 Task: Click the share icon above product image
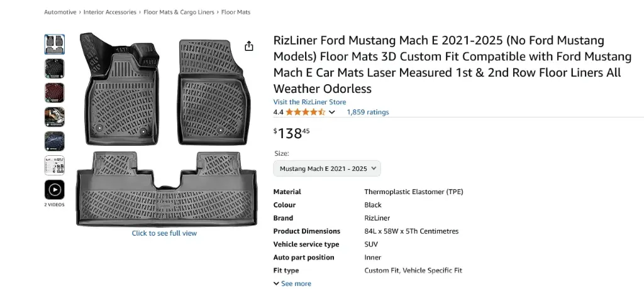[x=249, y=46]
